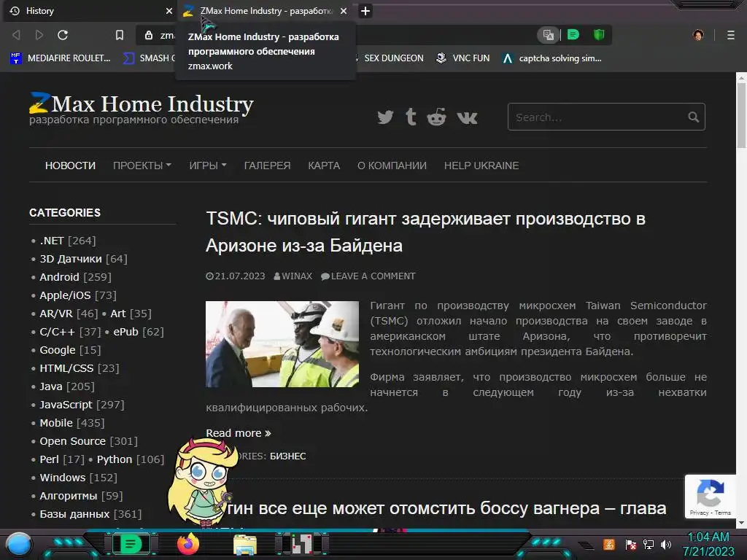Open the ZMax Reddit page icon

coord(436,117)
